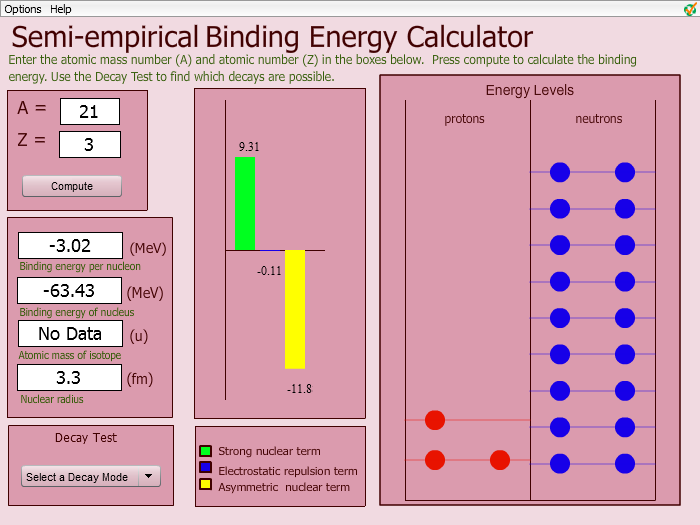The width and height of the screenshot is (700, 525).
Task: Open the Select a Decay Mode dropdown
Action: click(91, 477)
